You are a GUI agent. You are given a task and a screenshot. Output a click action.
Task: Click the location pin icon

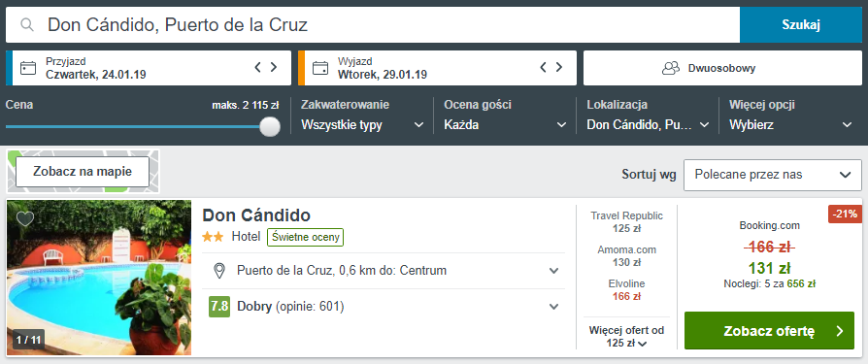219,271
